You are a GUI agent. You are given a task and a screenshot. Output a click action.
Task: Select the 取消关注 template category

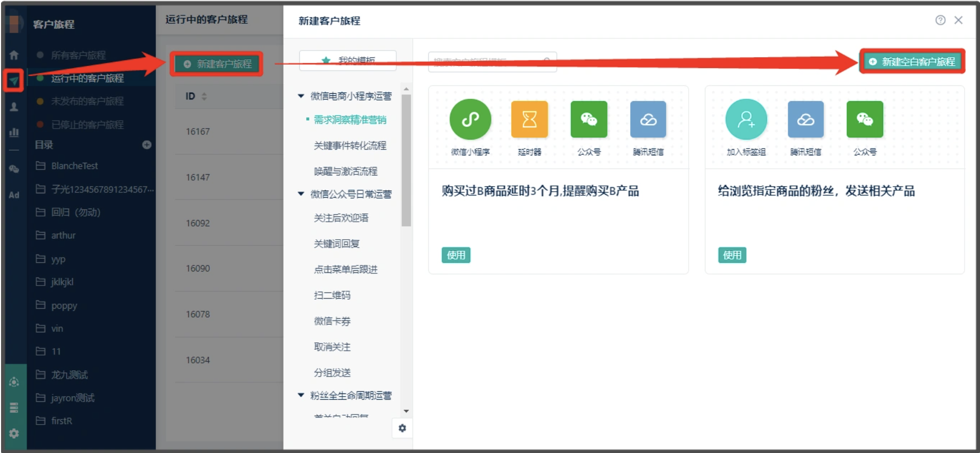332,347
